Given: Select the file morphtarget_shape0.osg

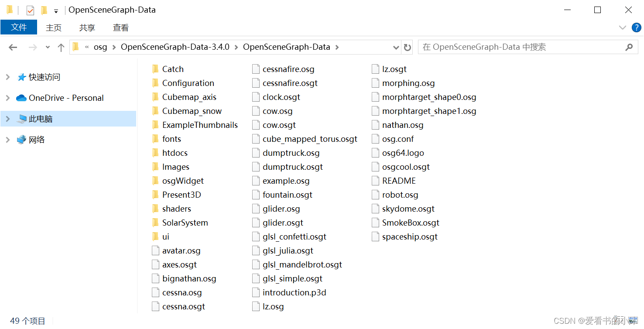Looking at the screenshot, I should pos(429,97).
